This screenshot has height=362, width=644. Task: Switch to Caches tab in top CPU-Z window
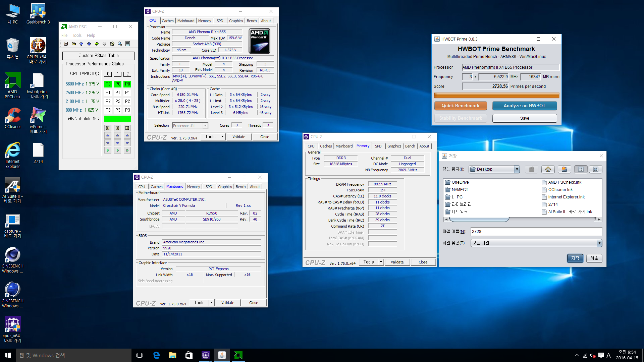pyautogui.click(x=168, y=21)
